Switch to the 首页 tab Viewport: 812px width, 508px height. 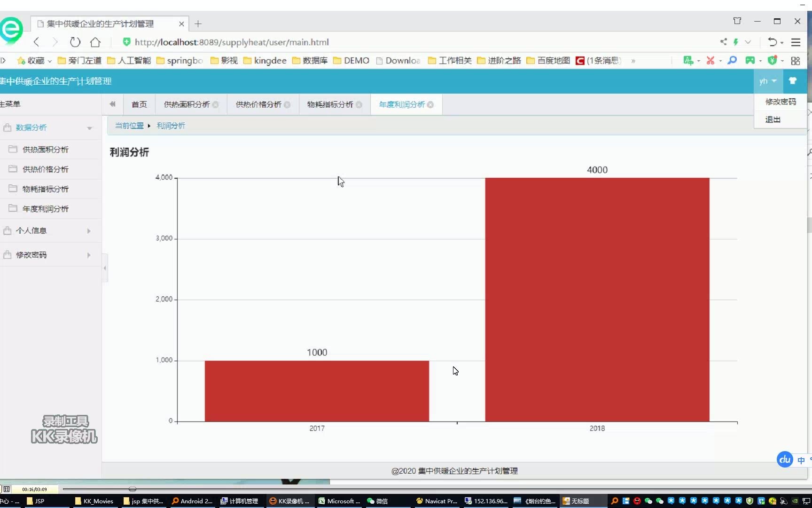click(x=139, y=104)
